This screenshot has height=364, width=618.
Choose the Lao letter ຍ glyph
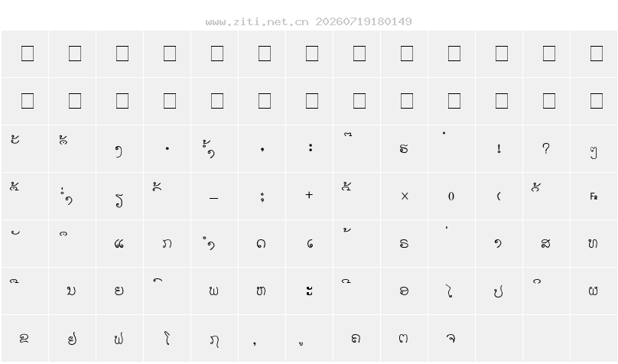click(119, 291)
